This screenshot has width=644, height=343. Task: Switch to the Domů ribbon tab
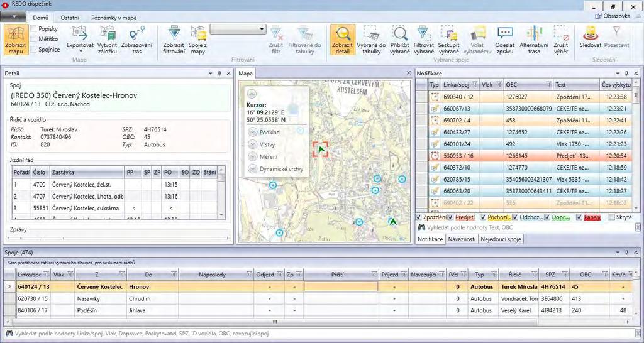41,18
